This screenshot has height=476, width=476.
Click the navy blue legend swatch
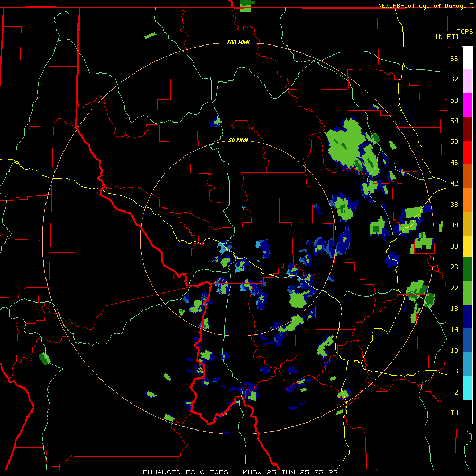(467, 317)
